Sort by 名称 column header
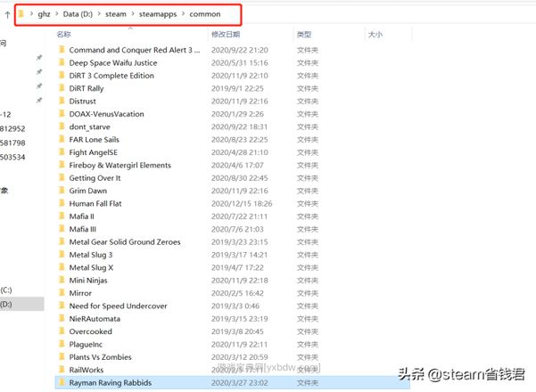 (x=63, y=34)
